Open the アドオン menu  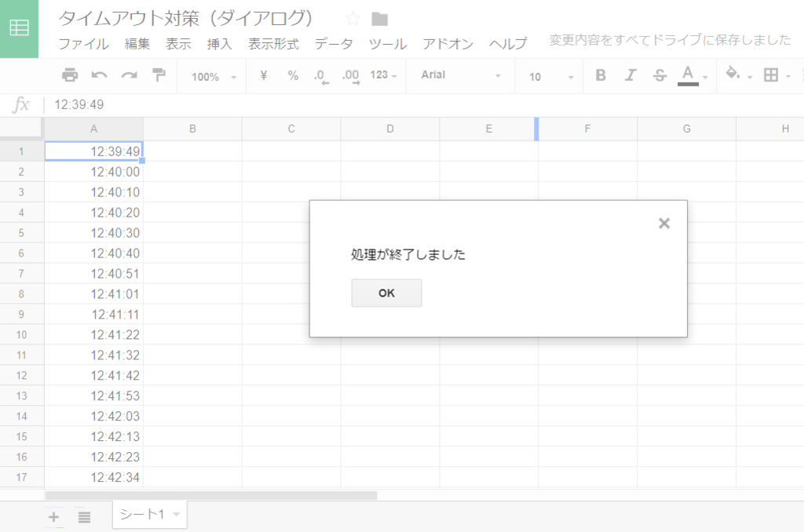point(448,44)
